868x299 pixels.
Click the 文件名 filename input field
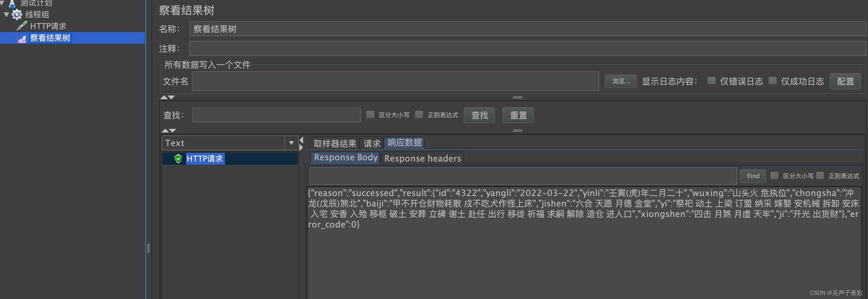[394, 81]
